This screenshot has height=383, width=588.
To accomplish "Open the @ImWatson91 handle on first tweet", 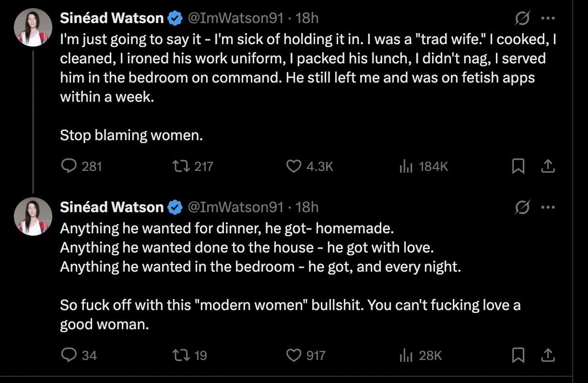I will pos(236,19).
